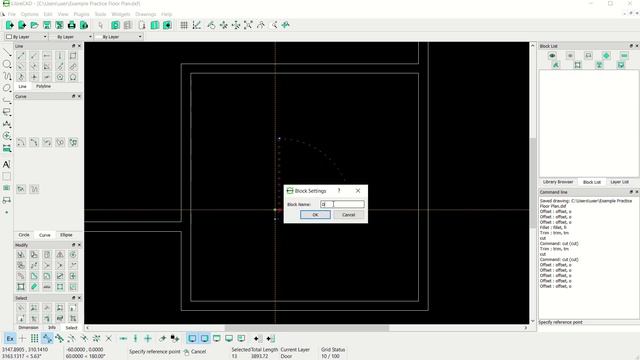This screenshot has height=360, width=640.
Task: Choose the Line 2 Points tool
Action: tap(21, 56)
